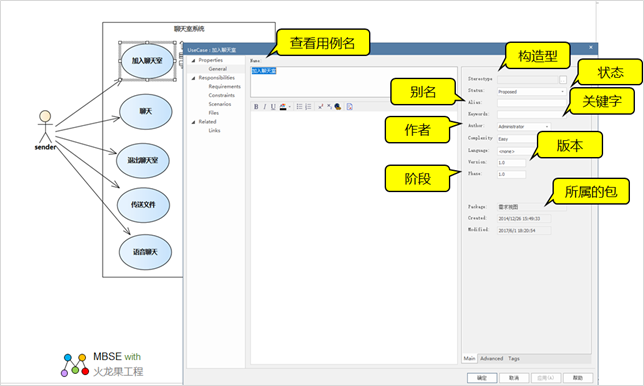Click the Stereotype text field
Viewport: 644px width, 386px height.
point(528,80)
